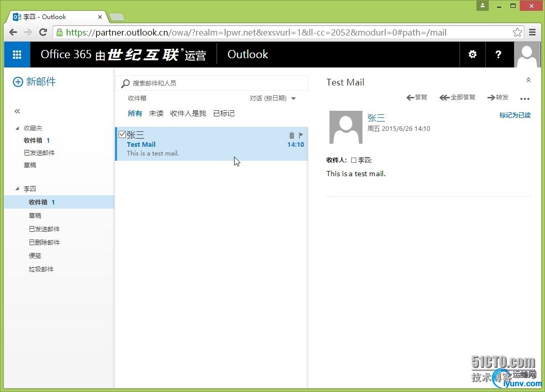Open sender 张三 contact name in reading pane
The height and width of the screenshot is (392, 545).
coord(376,118)
